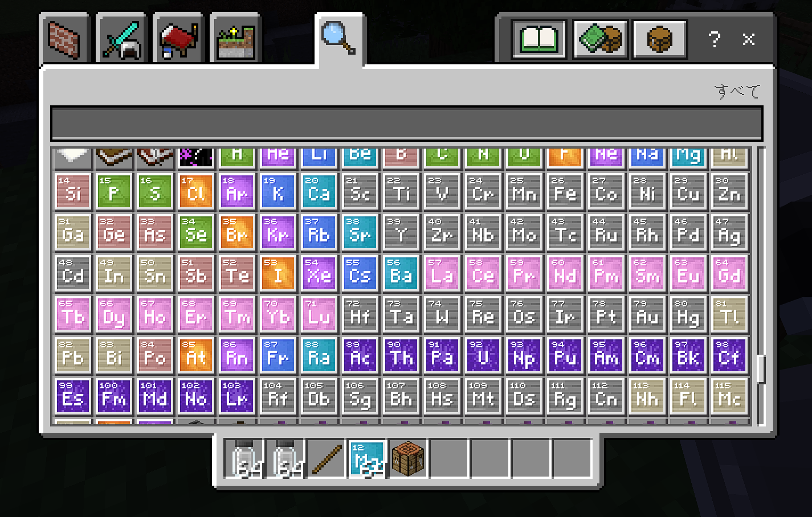Choose the Barium (Ba) element
The image size is (812, 517).
coord(401,273)
